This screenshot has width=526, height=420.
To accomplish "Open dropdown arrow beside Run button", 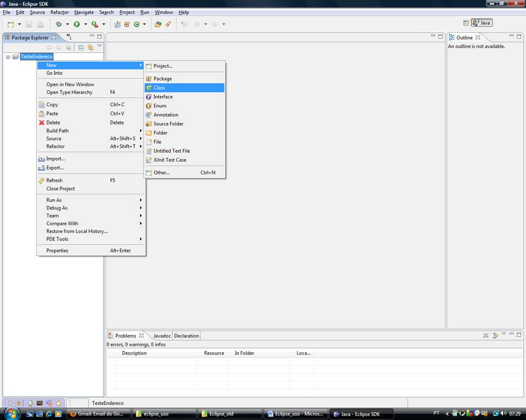I will click(x=85, y=24).
